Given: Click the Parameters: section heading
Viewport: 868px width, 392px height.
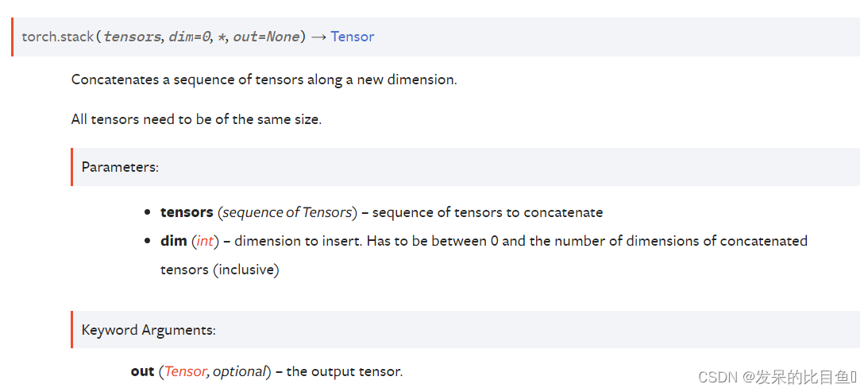Looking at the screenshot, I should pos(120,167).
